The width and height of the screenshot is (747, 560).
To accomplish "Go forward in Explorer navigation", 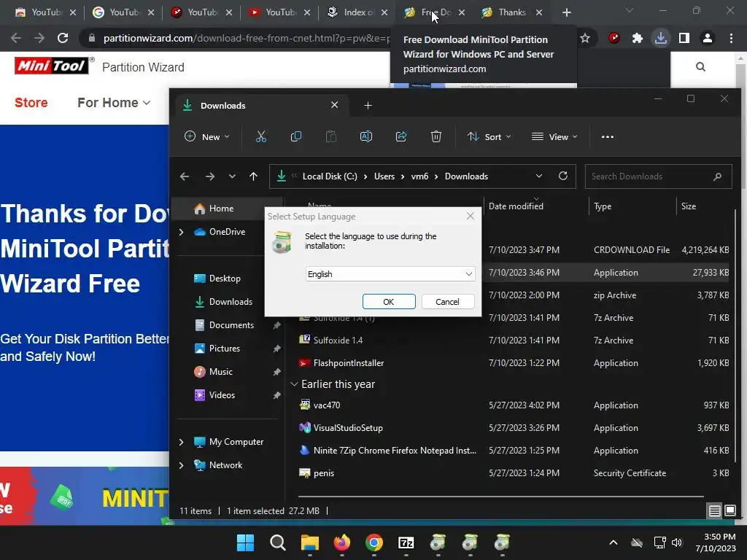I will click(209, 176).
